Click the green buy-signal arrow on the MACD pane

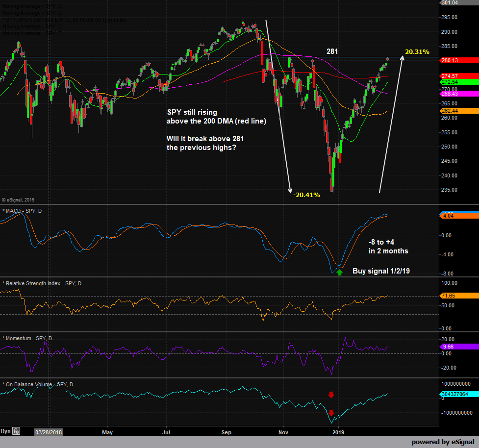[x=339, y=273]
